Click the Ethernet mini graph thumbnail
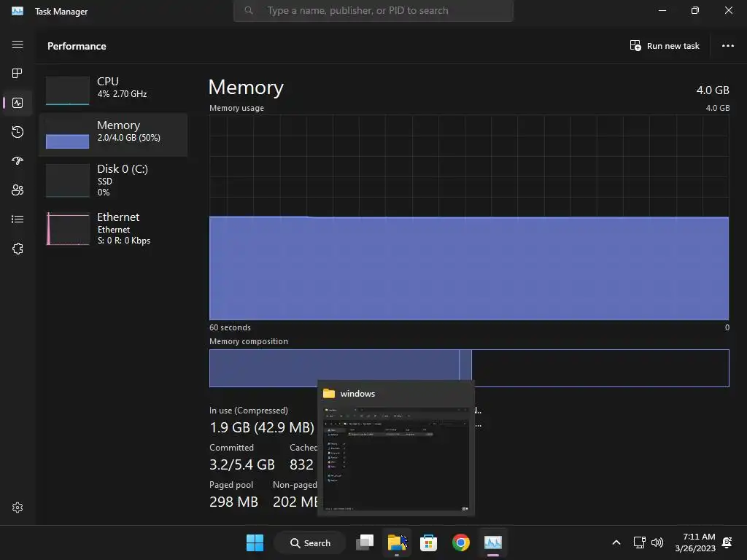This screenshot has width=747, height=560. (68, 229)
